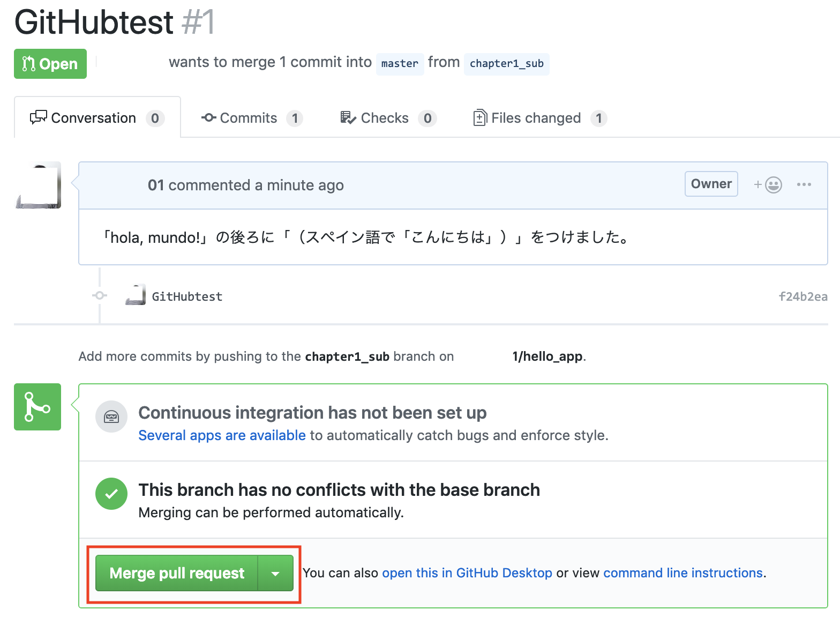
Task: Click the 'commented a minute ago' timestamp
Action: [256, 185]
